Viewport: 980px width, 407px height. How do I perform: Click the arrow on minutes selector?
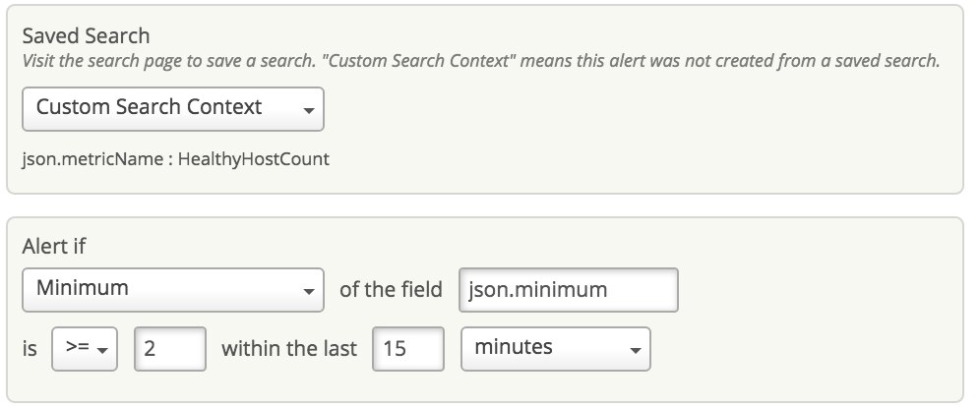[x=635, y=350]
